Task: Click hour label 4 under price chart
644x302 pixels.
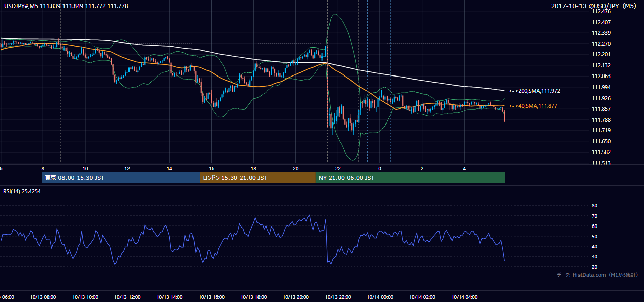Action: coord(464,168)
